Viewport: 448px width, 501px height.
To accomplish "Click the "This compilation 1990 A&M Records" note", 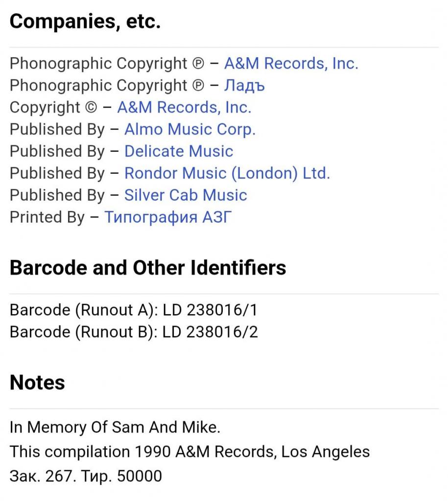I will click(x=189, y=452).
